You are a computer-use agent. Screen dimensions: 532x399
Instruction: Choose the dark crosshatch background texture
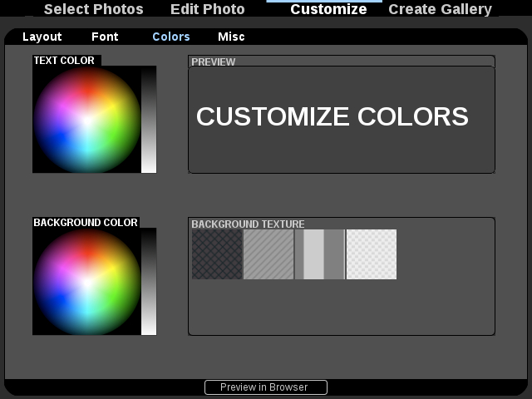(217, 254)
